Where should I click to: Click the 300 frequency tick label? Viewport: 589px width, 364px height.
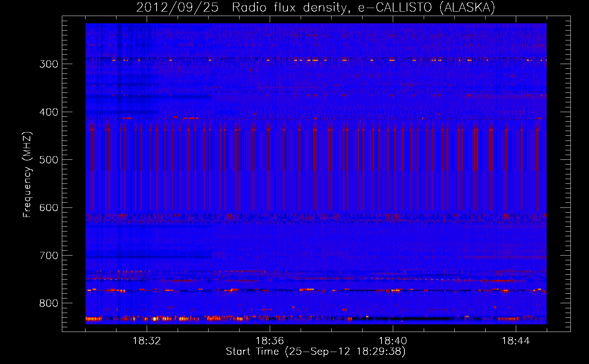point(49,64)
